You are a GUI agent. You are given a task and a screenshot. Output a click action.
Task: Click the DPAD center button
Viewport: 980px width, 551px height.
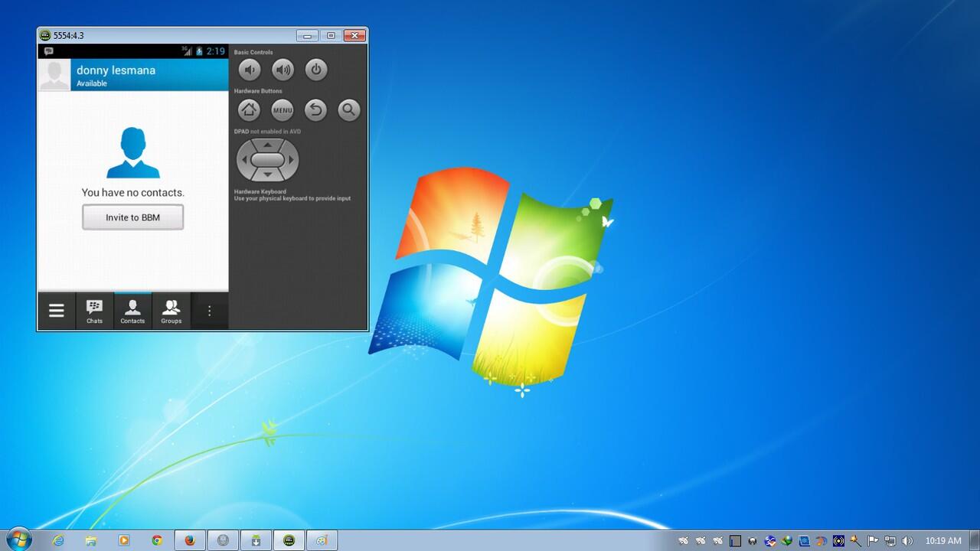click(267, 160)
